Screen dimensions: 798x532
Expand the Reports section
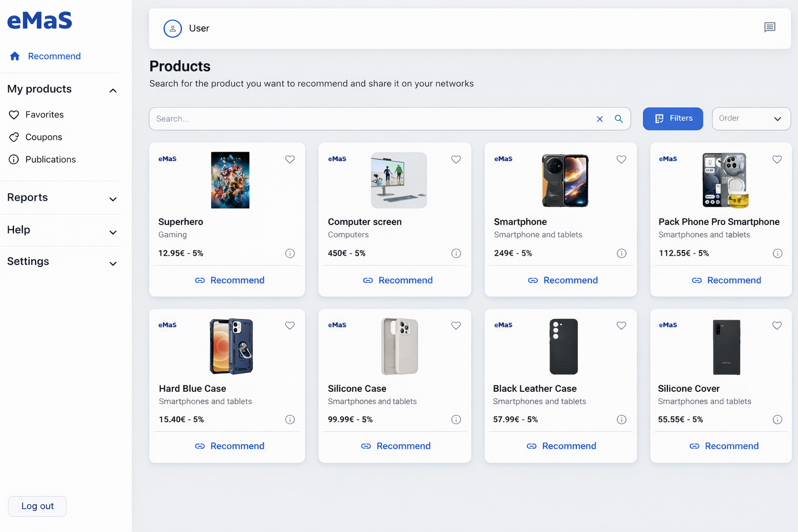(61, 197)
